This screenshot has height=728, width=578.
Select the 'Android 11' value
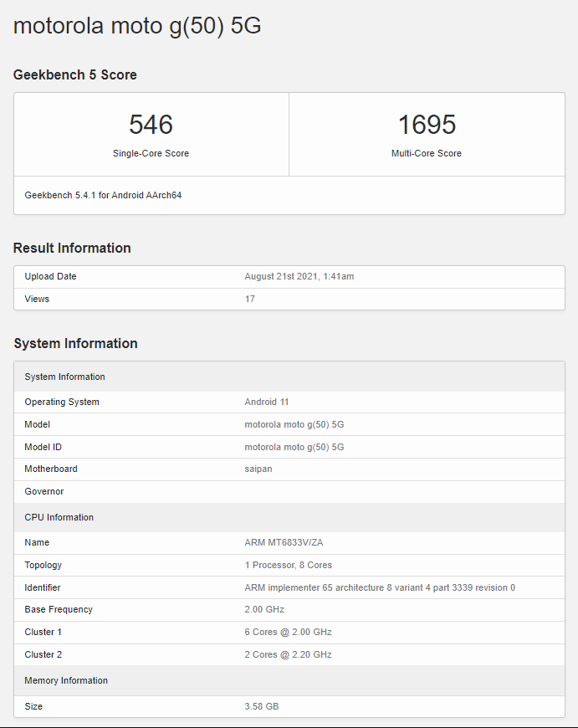pyautogui.click(x=267, y=402)
